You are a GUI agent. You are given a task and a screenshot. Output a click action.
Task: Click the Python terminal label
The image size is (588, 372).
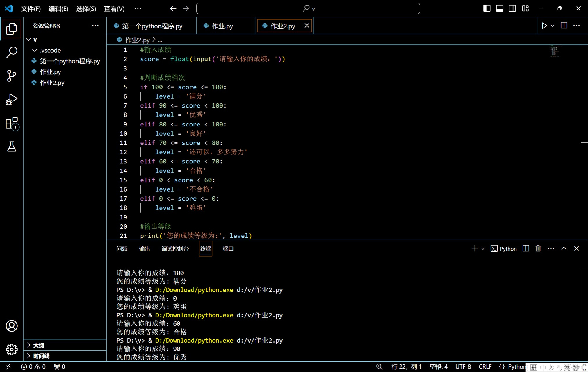504,248
